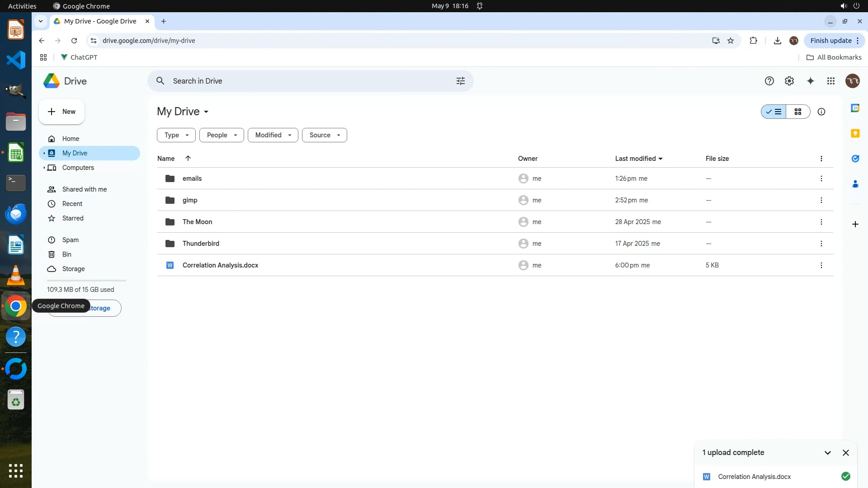Click the Support help icon
This screenshot has width=868, height=488.
(769, 81)
